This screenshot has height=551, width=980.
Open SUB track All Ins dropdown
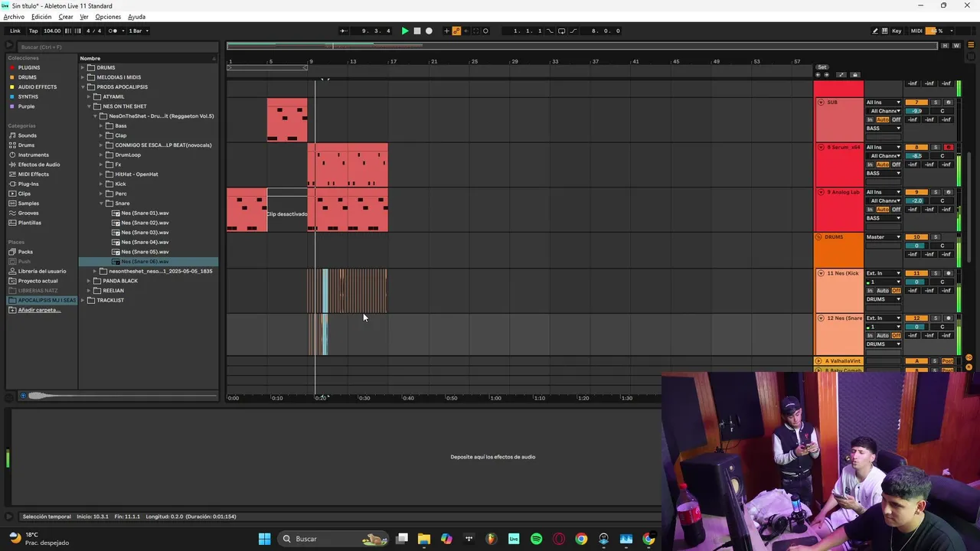click(x=884, y=103)
